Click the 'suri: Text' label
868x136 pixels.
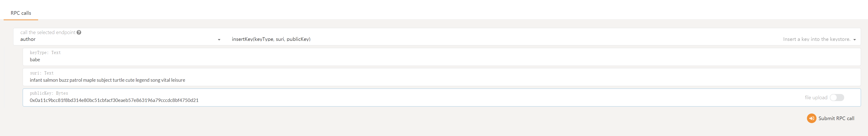pyautogui.click(x=42, y=73)
